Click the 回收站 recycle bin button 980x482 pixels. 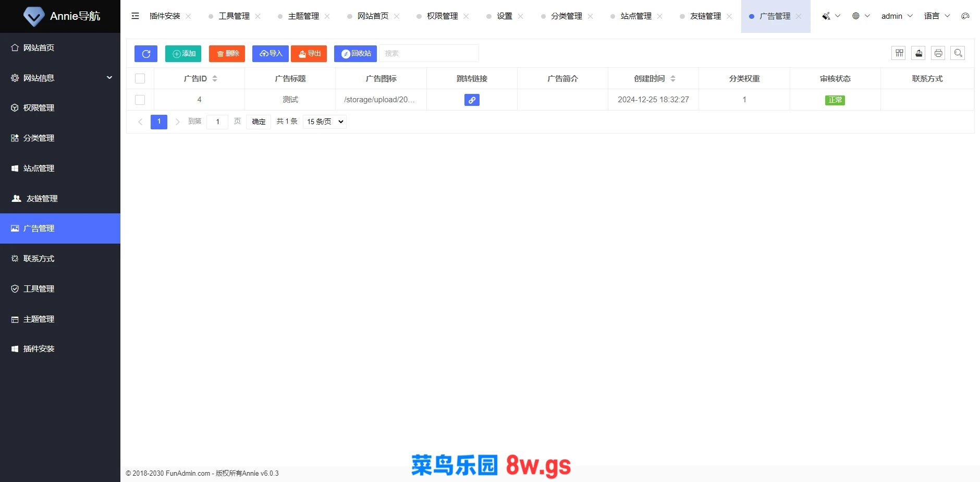pos(356,54)
